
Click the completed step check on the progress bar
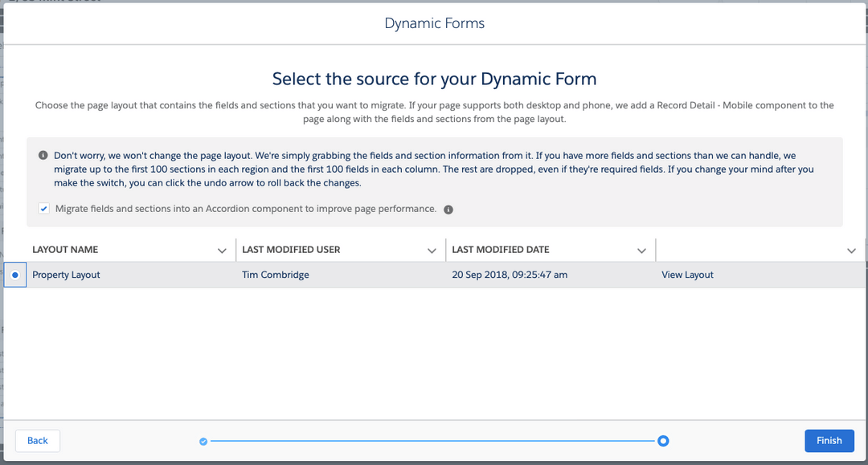(203, 440)
